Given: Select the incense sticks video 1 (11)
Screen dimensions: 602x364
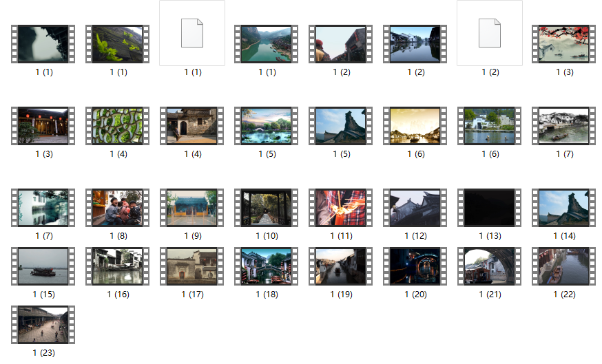Looking at the screenshot, I should point(340,208).
